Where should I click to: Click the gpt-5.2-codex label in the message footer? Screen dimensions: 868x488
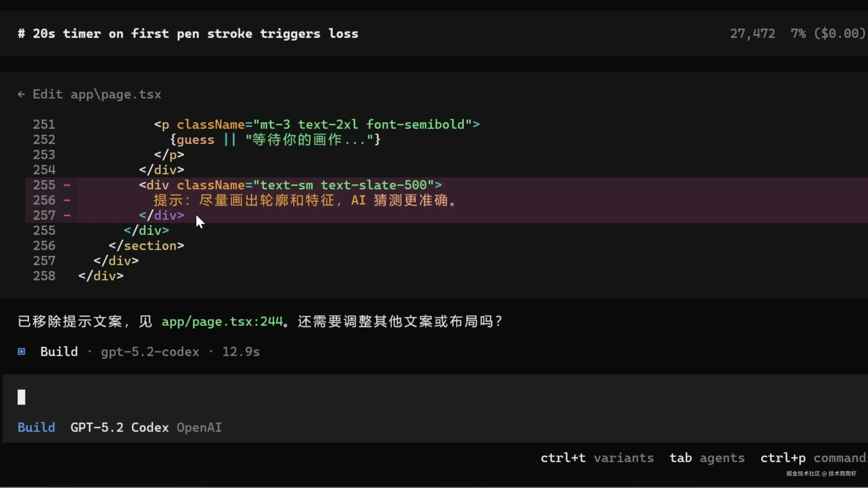[x=150, y=352]
